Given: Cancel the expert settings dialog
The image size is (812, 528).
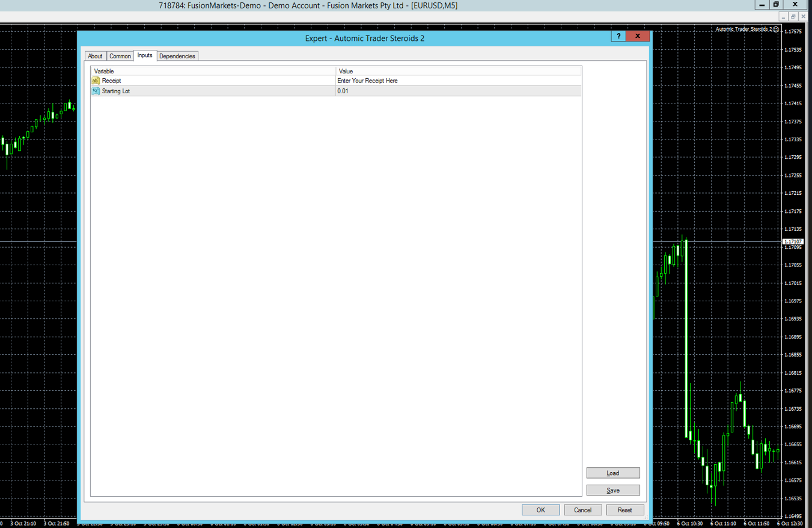Looking at the screenshot, I should tap(582, 510).
